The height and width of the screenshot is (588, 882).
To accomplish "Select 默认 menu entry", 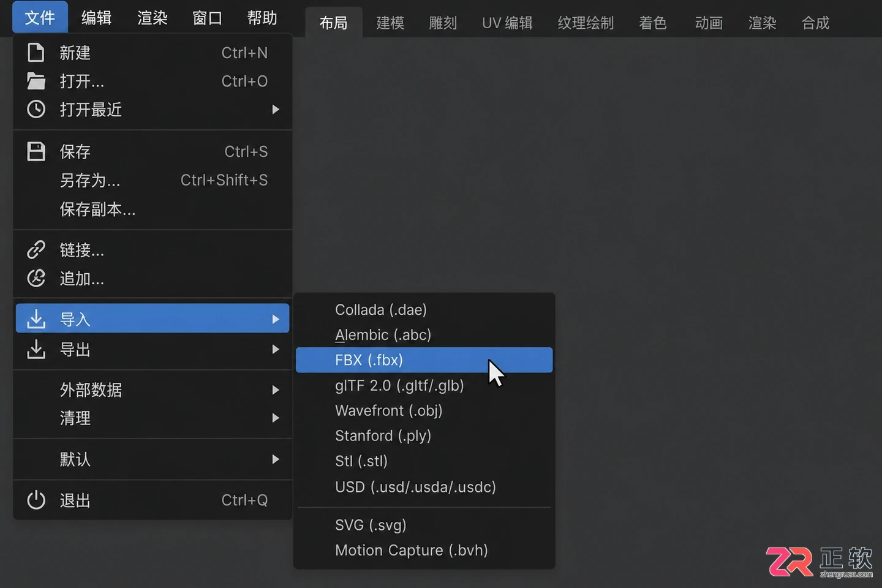I will coord(153,459).
